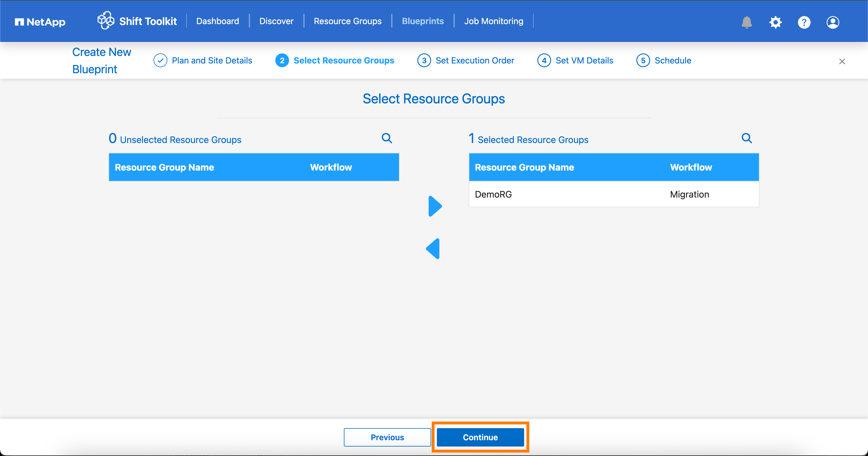The width and height of the screenshot is (868, 456).
Task: Go to the Dashboard tab
Action: click(218, 21)
